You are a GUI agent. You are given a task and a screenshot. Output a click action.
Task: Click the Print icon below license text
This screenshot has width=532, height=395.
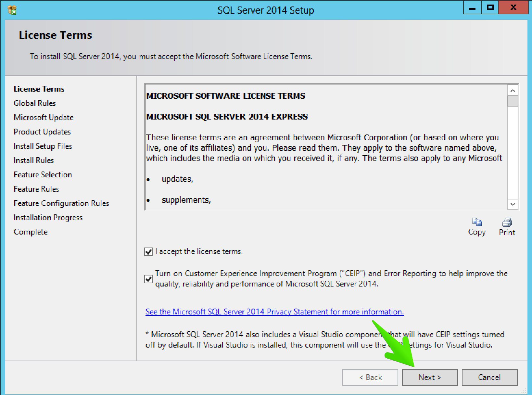click(x=507, y=222)
